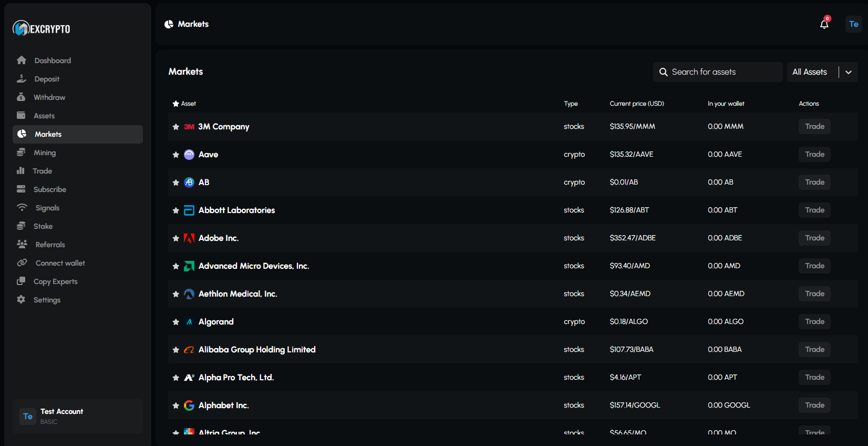Click Trade button for Abbott Laboratories

[x=814, y=210]
